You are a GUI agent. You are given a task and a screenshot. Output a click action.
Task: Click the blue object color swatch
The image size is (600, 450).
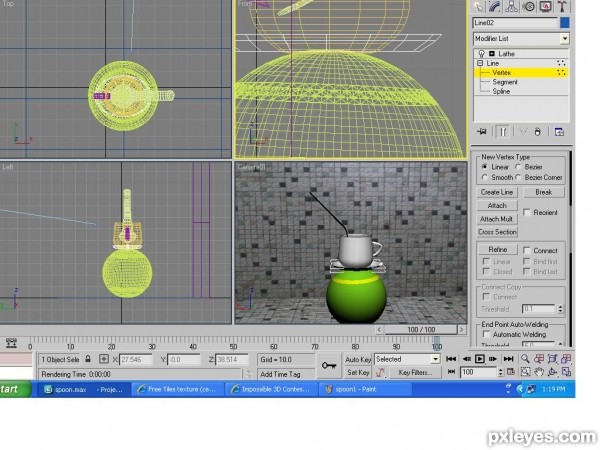[565, 23]
